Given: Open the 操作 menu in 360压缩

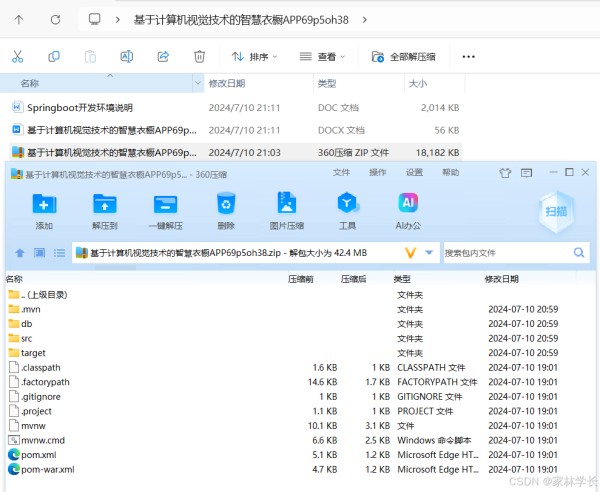Looking at the screenshot, I should click(x=378, y=173).
